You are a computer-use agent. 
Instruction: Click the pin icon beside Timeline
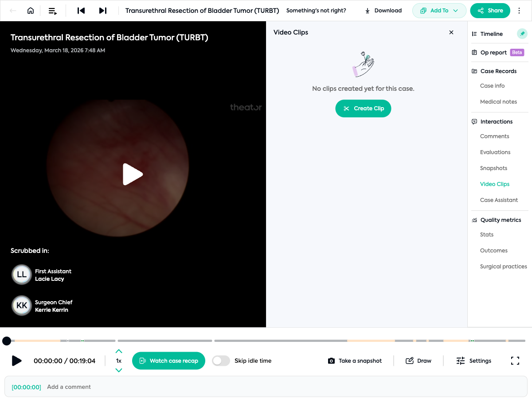click(x=522, y=34)
